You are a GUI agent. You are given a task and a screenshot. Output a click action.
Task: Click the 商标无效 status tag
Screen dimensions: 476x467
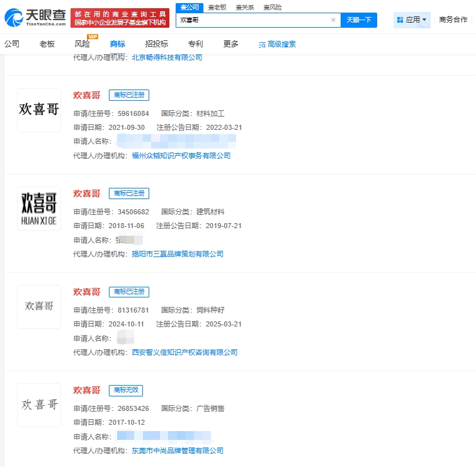click(x=128, y=390)
